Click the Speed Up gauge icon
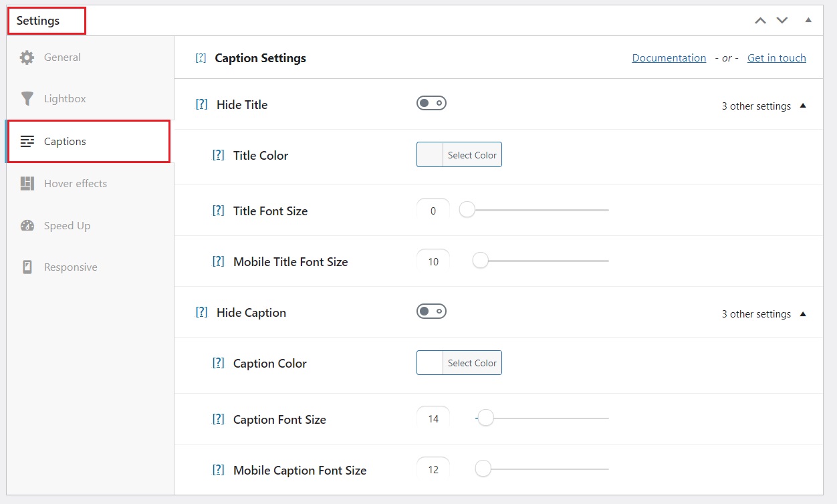Viewport: 837px width, 504px height. pyautogui.click(x=27, y=225)
